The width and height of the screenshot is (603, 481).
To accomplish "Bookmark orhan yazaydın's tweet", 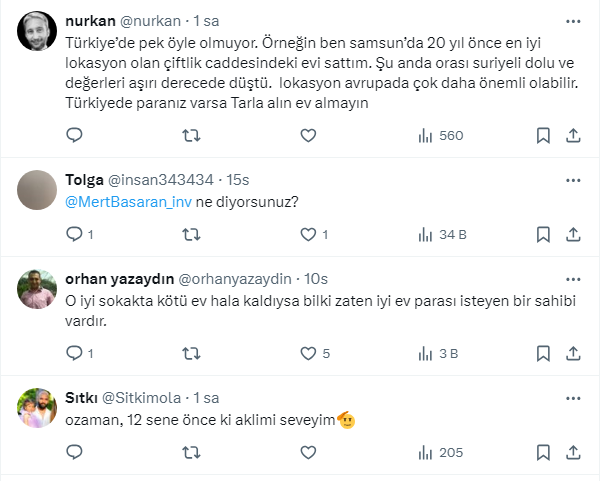I will pos(543,352).
